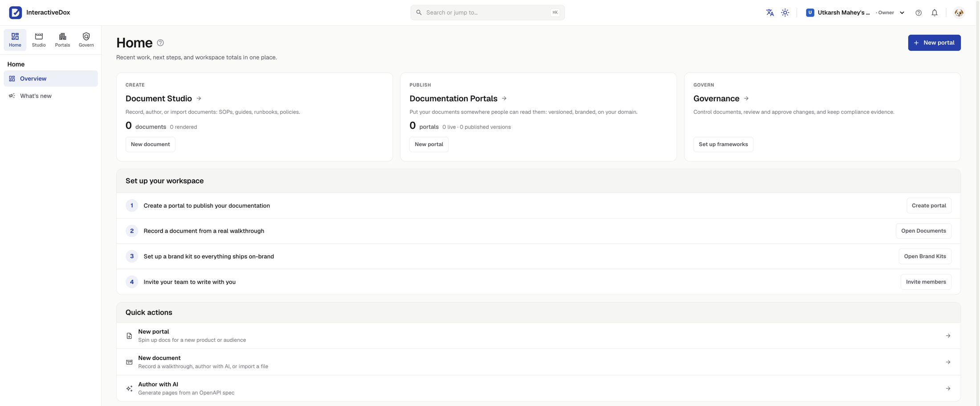Click the workspace U avatar badge
Viewport: 980px width, 406px height.
click(810, 12)
